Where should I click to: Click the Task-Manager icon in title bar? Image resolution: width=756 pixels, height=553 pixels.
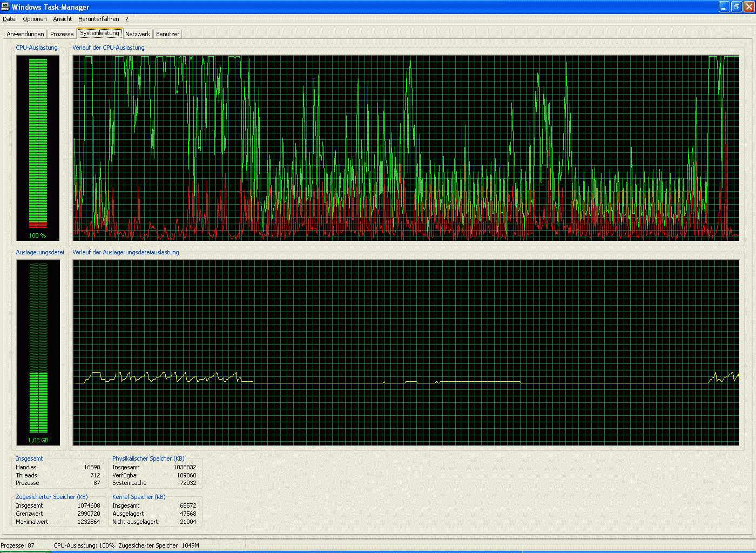(x=5, y=6)
